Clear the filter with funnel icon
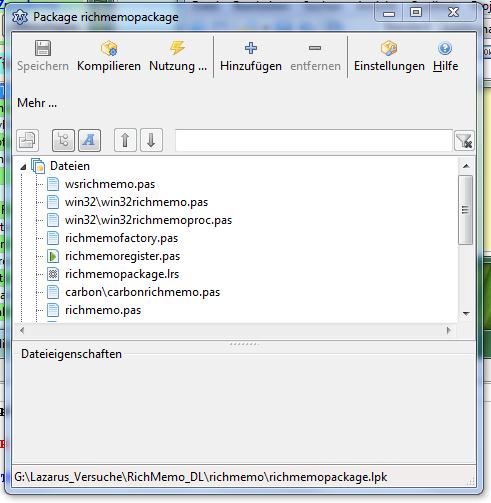 pos(464,141)
